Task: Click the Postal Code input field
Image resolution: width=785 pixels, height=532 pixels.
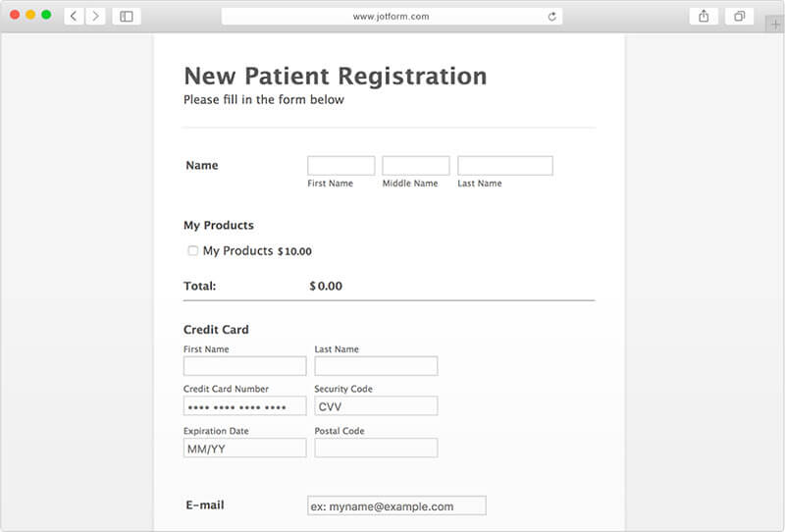Action: click(x=376, y=448)
